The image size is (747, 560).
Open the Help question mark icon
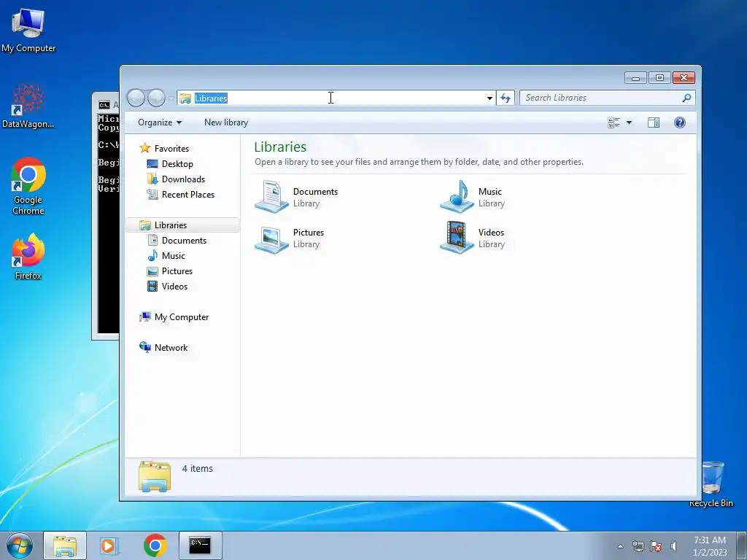[x=680, y=122]
